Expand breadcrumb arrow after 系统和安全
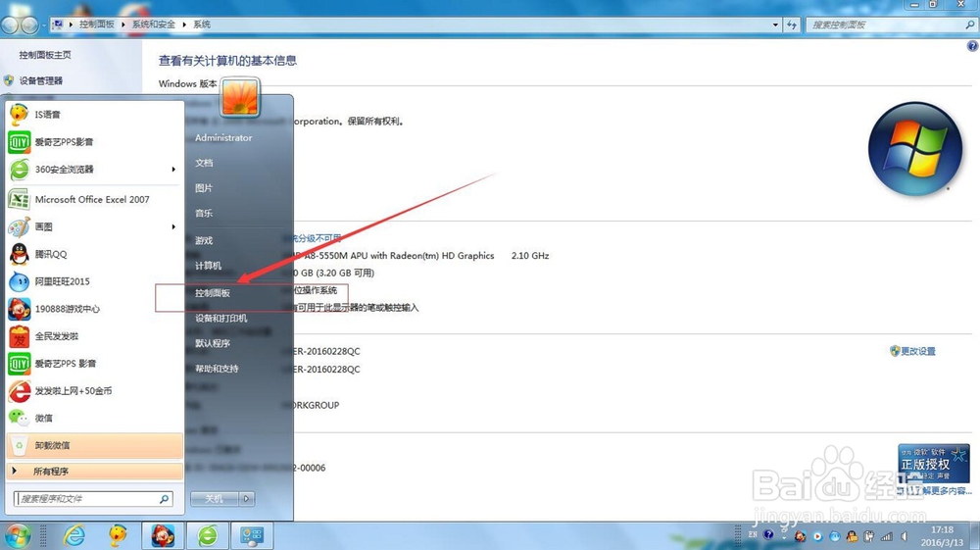 pos(184,25)
